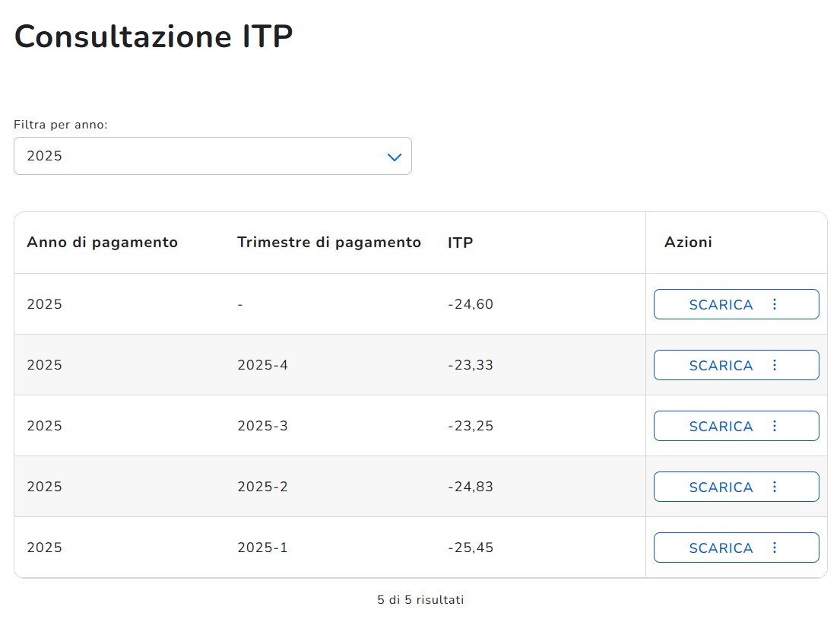Click the Azioni column header
Screen dimensions: 840x619
(x=688, y=243)
